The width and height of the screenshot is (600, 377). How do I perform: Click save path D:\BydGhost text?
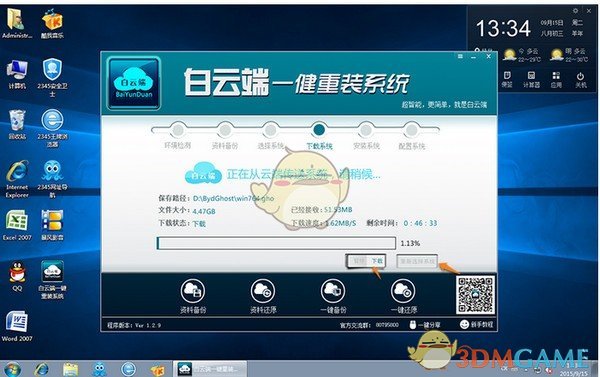pyautogui.click(x=233, y=198)
